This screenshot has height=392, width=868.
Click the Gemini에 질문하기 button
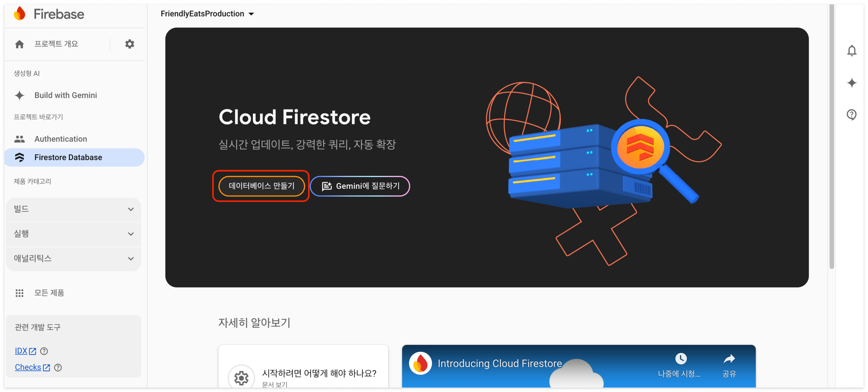(x=360, y=186)
